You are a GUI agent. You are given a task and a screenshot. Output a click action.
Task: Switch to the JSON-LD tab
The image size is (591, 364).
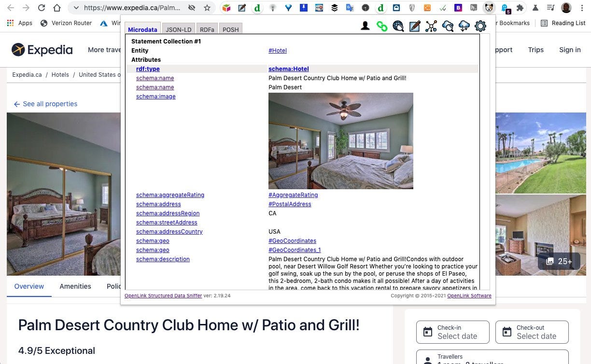point(179,29)
